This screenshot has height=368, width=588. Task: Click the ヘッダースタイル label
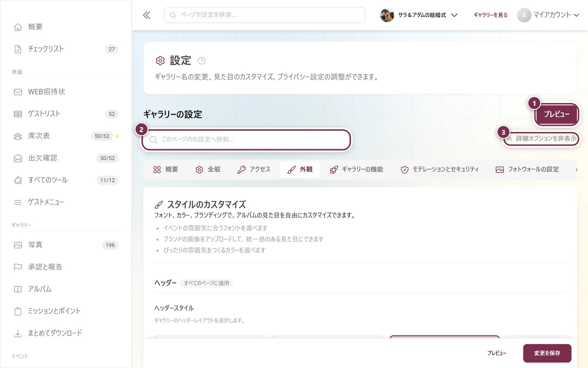point(174,308)
